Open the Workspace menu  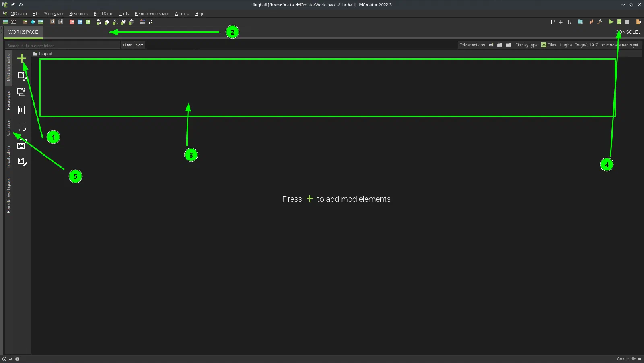(x=54, y=14)
